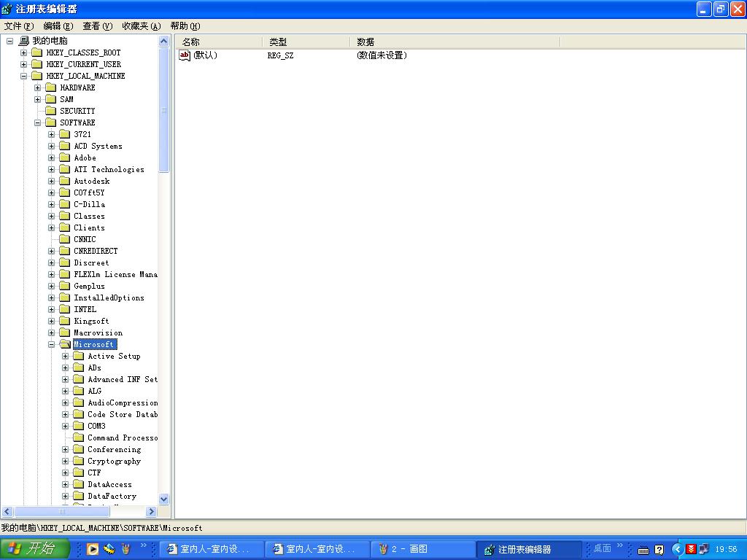
Task: Click the (数值未设置) data cell
Action: coord(382,55)
